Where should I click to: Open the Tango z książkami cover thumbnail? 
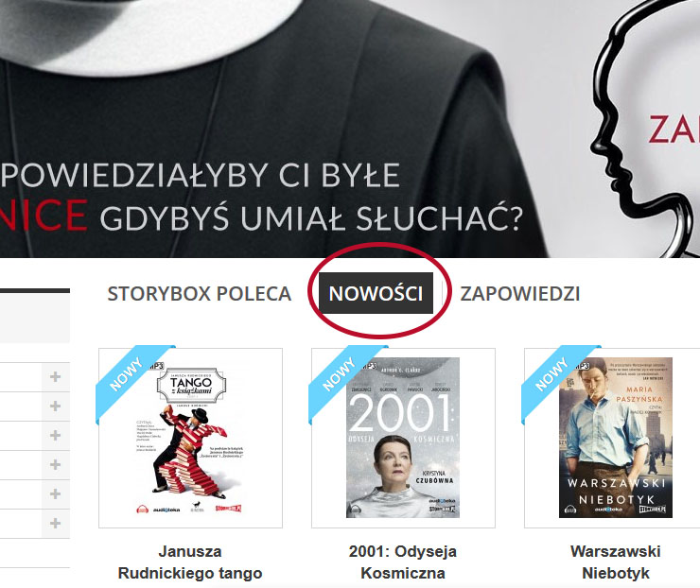[x=191, y=440]
